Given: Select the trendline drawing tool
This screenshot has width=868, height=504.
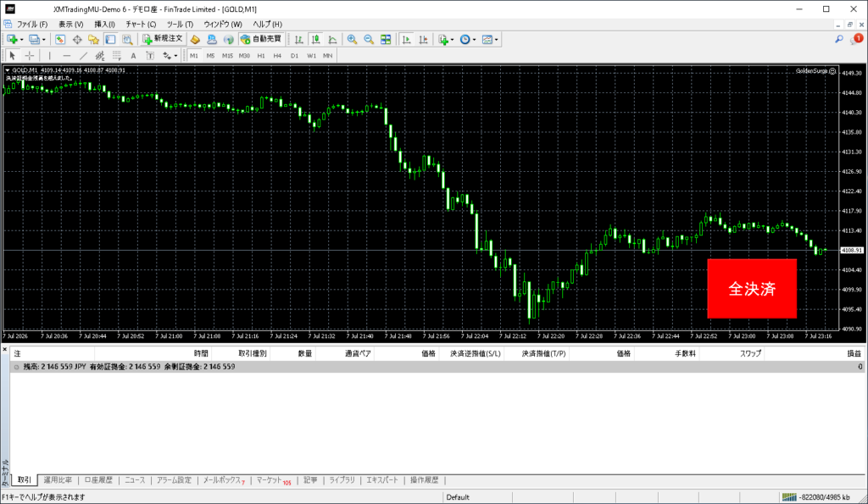Looking at the screenshot, I should pyautogui.click(x=83, y=55).
